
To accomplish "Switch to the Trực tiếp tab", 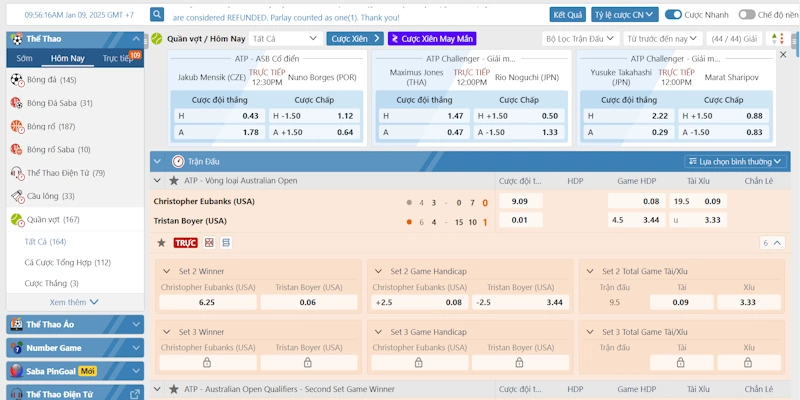I will click(117, 58).
